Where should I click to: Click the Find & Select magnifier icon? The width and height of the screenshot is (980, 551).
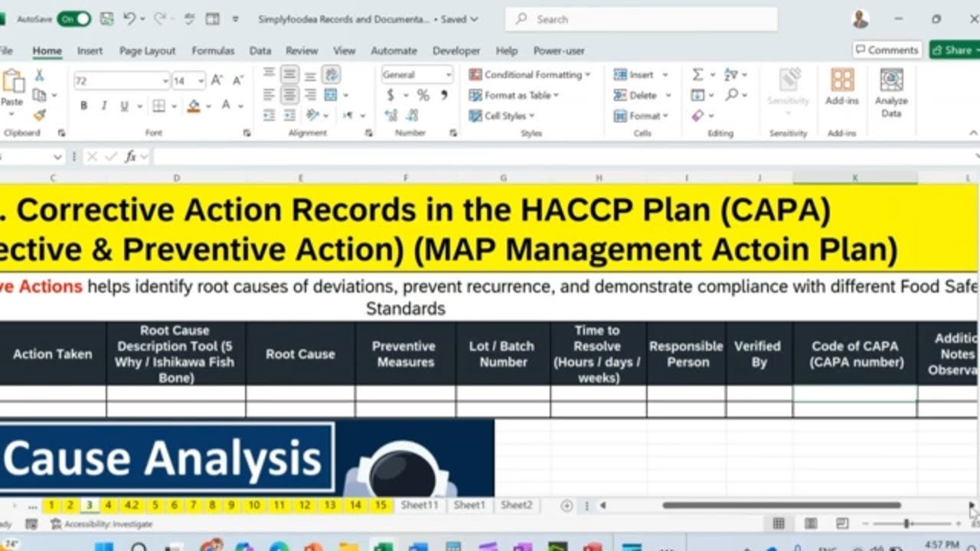pyautogui.click(x=732, y=95)
